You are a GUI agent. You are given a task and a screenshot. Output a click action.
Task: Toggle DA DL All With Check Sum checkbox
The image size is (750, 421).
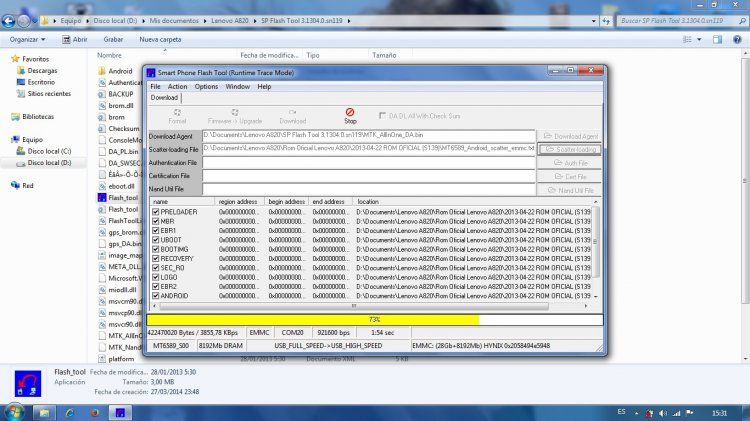(382, 116)
